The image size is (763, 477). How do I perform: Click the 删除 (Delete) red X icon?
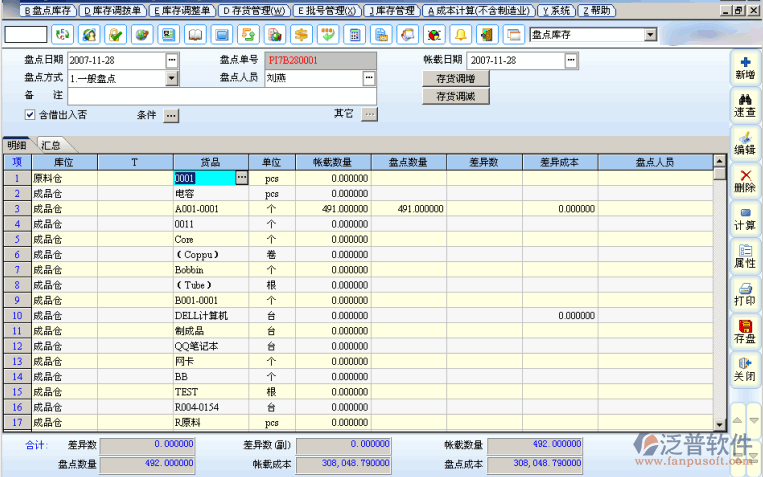pos(744,180)
